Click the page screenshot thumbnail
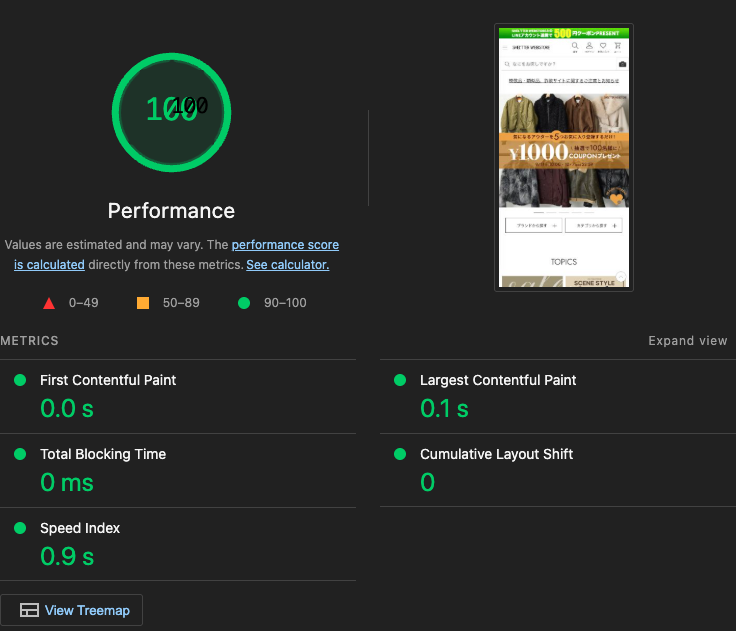The image size is (736, 631). point(564,157)
